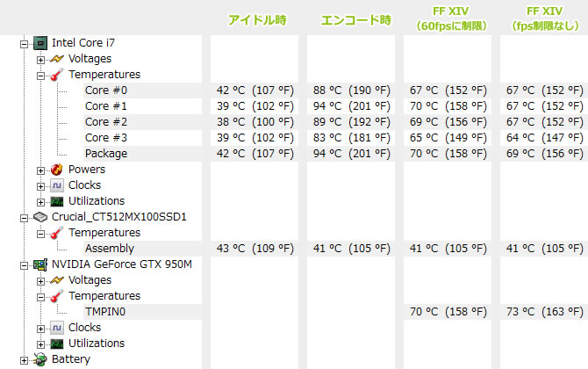Click the thermometer icon beside Crucial SSD Temperatures
Image resolution: width=588 pixels, height=369 pixels.
[x=57, y=233]
